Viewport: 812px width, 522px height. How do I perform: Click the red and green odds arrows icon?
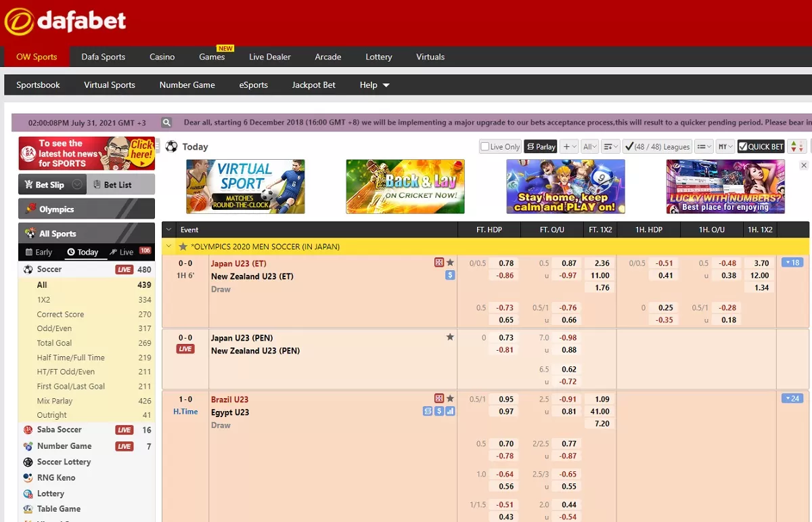pos(797,146)
